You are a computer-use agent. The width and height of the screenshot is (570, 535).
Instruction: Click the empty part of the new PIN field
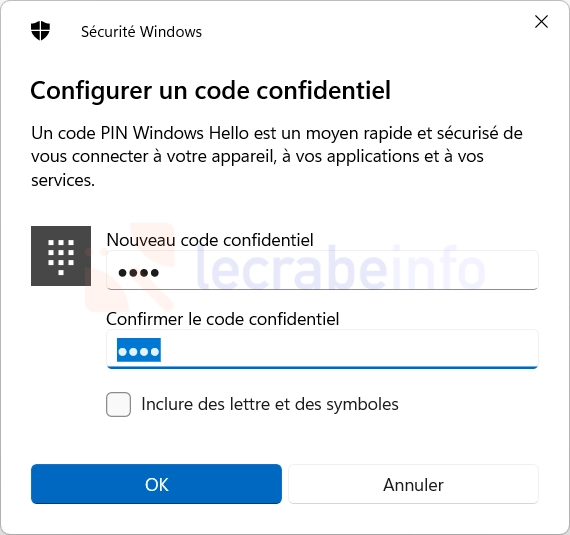[348, 270]
